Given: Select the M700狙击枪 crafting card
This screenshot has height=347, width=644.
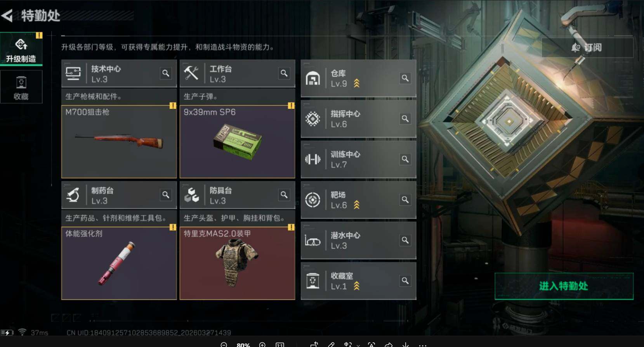Looking at the screenshot, I should (x=119, y=142).
